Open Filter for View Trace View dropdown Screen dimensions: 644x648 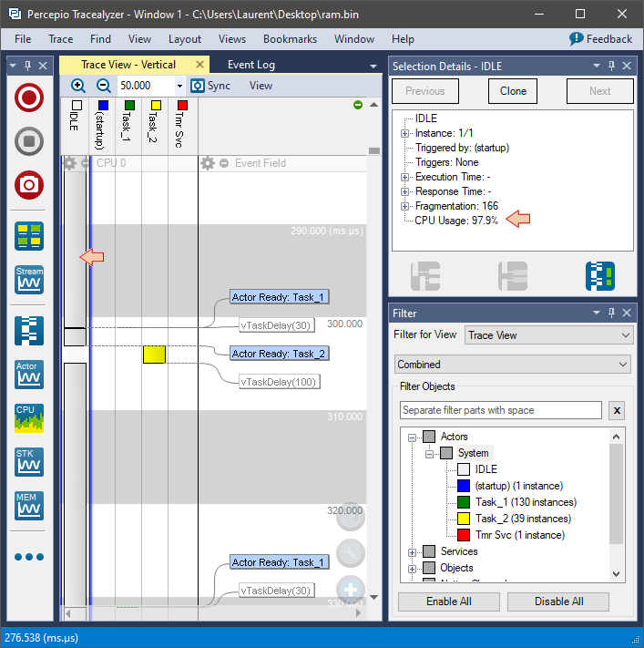[x=548, y=334]
